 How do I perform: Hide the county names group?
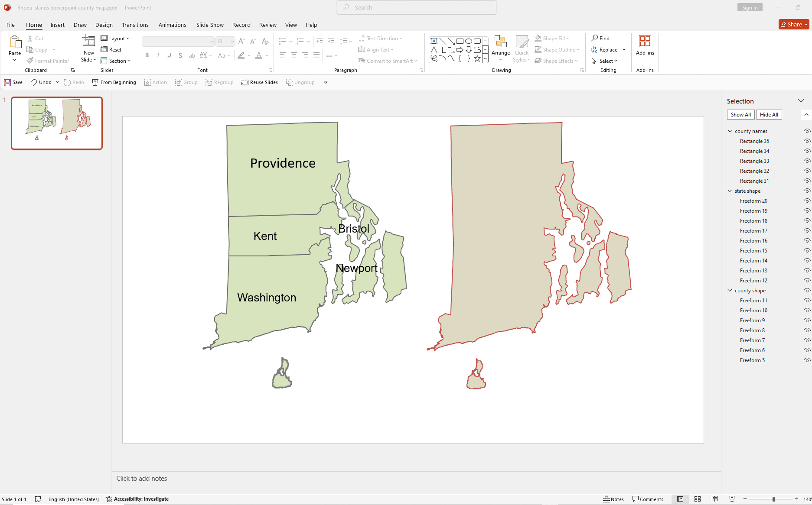click(806, 131)
